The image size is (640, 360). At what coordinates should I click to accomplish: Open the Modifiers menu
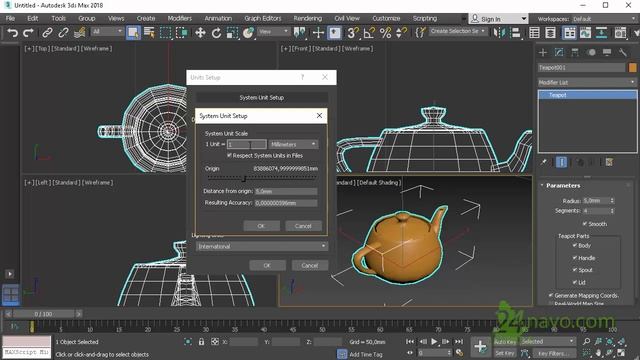tap(179, 18)
